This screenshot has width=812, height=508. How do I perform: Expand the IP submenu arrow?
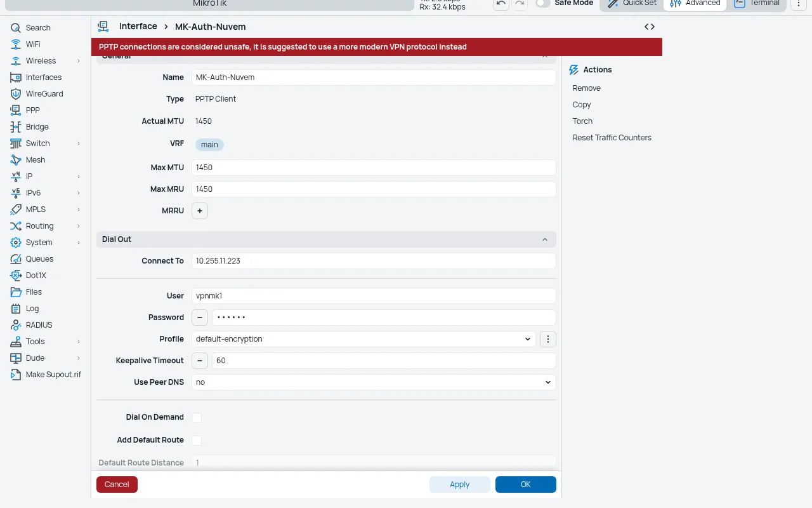pyautogui.click(x=79, y=177)
